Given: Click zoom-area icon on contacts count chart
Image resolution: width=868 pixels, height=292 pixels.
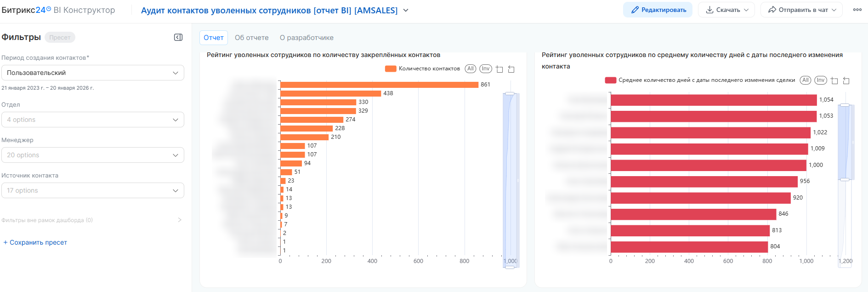Looking at the screenshot, I should click(499, 69).
